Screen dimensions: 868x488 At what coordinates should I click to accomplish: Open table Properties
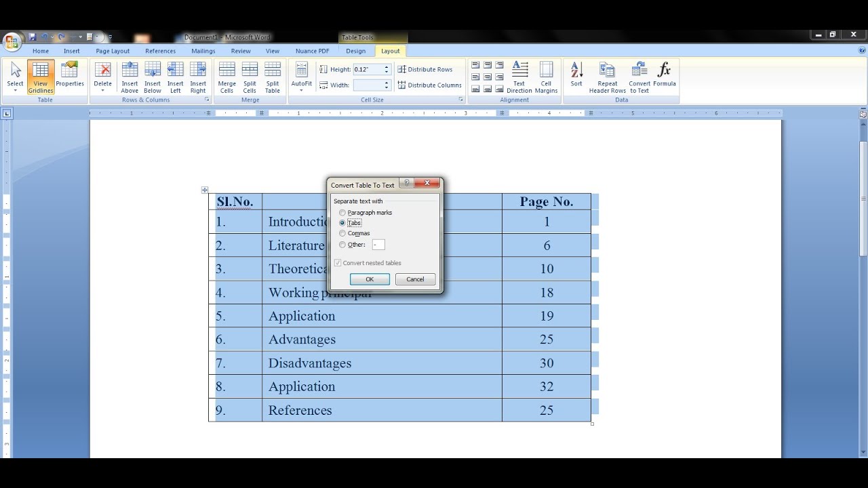(x=70, y=75)
